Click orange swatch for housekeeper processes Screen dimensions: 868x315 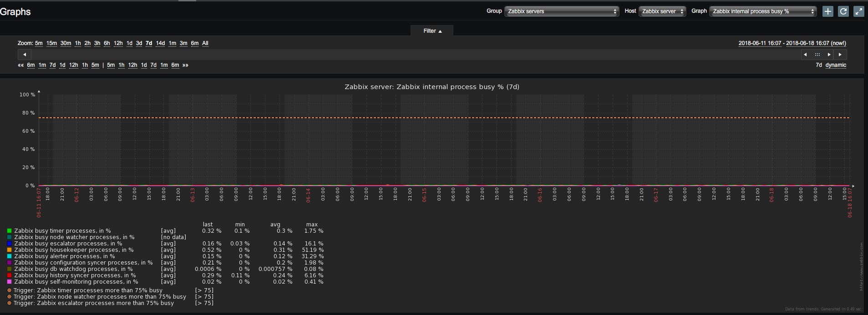tap(9, 250)
